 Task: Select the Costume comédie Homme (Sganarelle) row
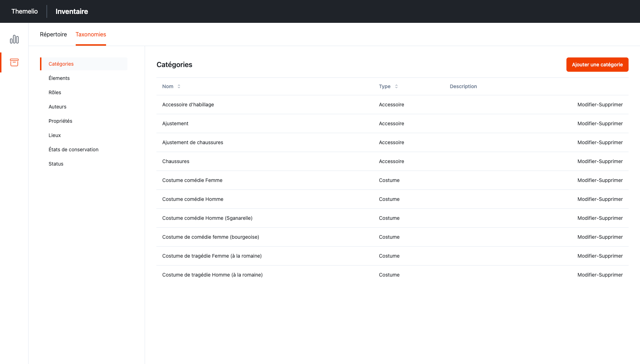(x=207, y=218)
